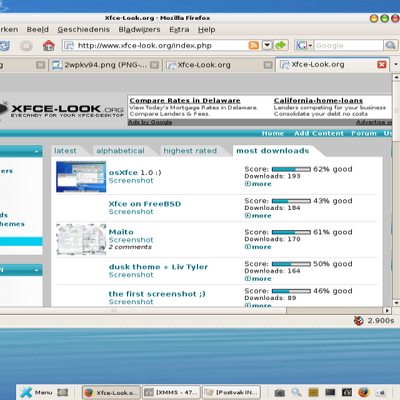Click the osXfce 62% score bar
The image size is (400, 400).
(291, 169)
